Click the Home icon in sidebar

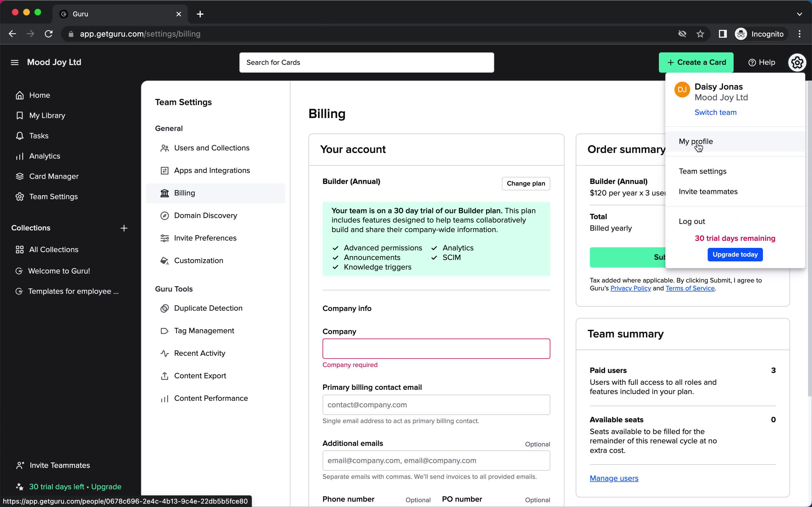pyautogui.click(x=19, y=95)
